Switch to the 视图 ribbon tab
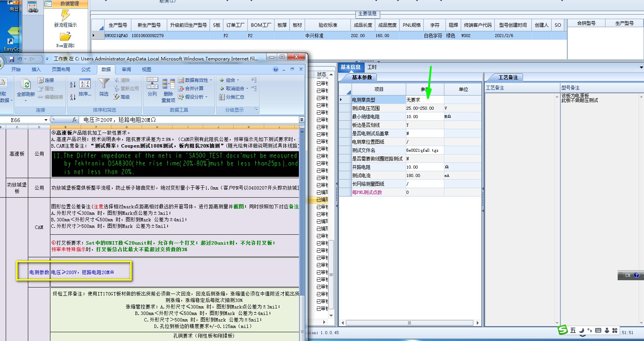This screenshot has width=644, height=341. point(147,69)
